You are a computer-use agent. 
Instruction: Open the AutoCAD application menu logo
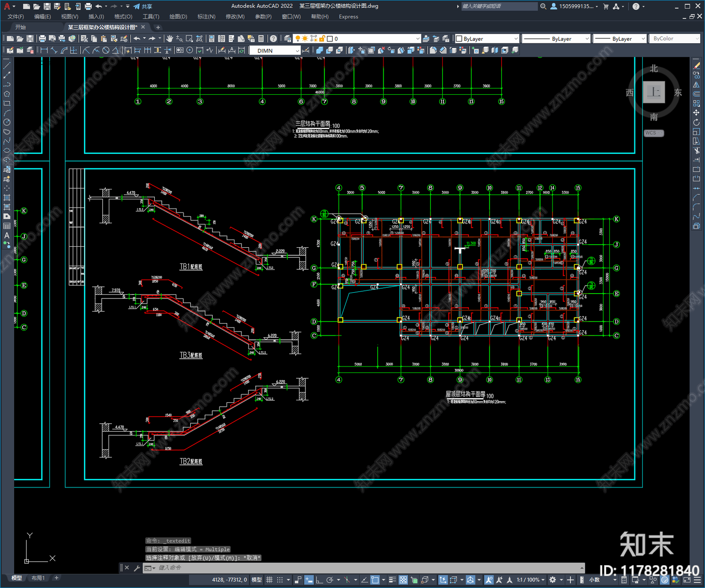click(7, 6)
